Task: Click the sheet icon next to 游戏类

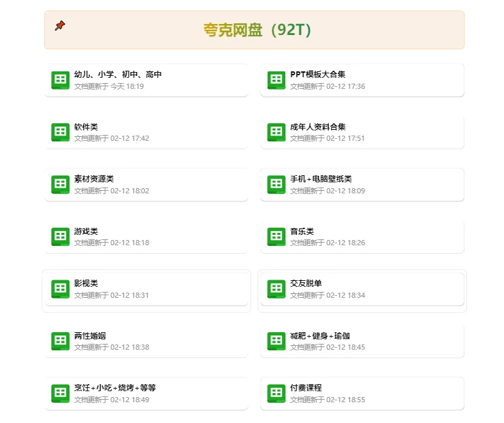Action: click(x=60, y=237)
